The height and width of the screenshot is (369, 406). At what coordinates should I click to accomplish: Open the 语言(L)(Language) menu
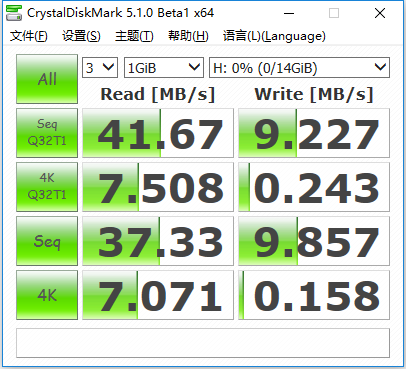click(274, 36)
